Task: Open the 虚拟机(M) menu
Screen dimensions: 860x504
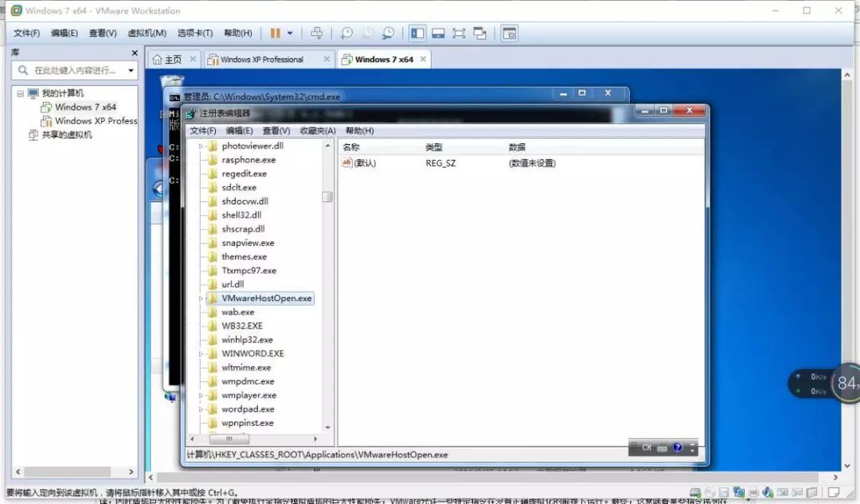Action: pyautogui.click(x=147, y=33)
